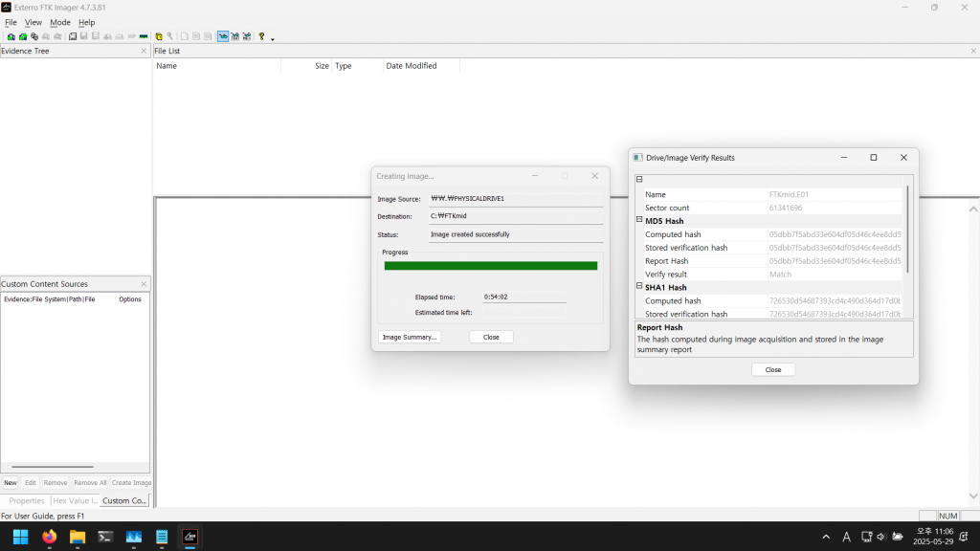
Task: Click the greyed Export Logical Image icon
Action: 96,37
